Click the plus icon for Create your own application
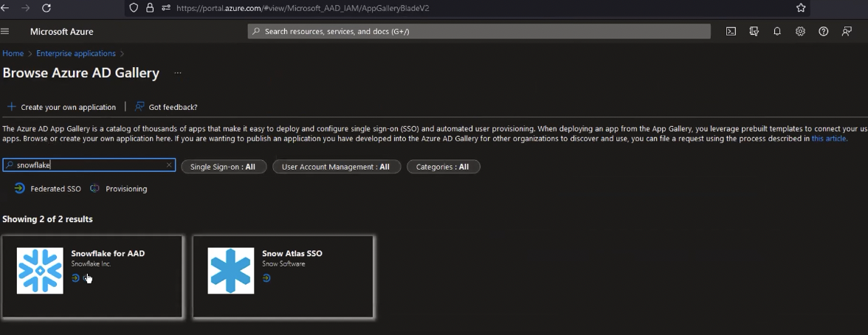 click(x=11, y=106)
